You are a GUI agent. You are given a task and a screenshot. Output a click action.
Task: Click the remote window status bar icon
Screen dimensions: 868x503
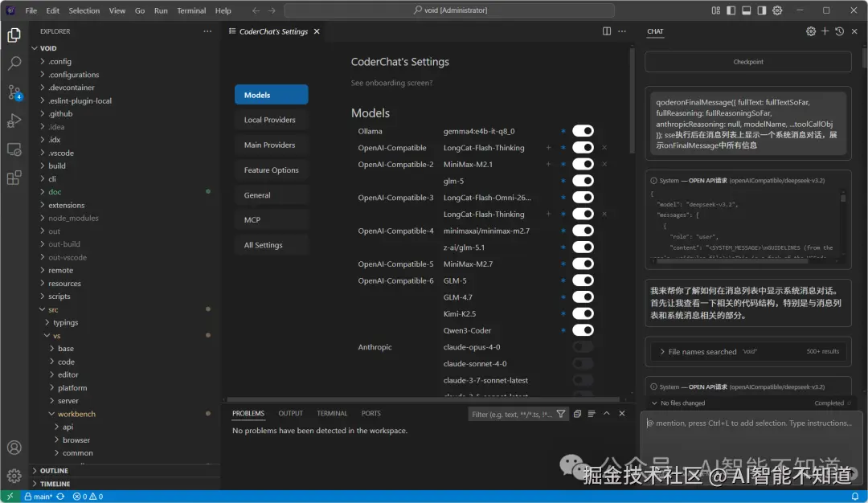tap(10, 497)
